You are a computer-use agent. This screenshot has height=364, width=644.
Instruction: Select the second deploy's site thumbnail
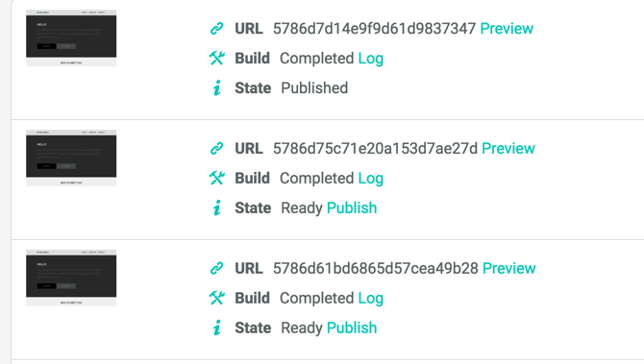pyautogui.click(x=71, y=158)
